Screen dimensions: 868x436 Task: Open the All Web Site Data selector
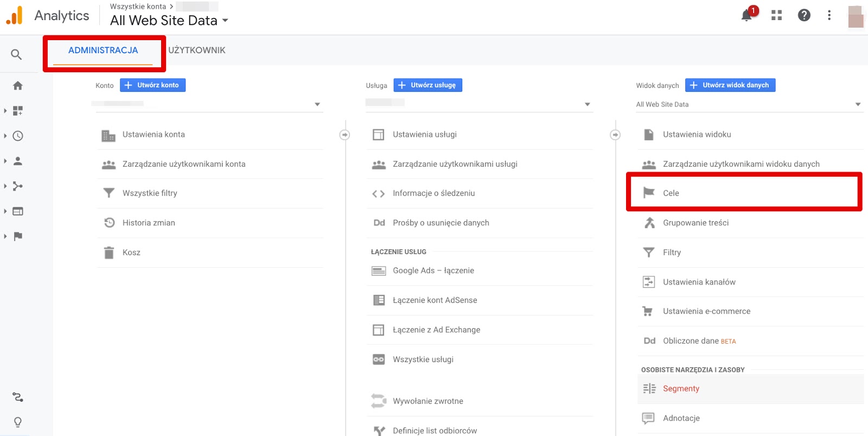point(169,21)
